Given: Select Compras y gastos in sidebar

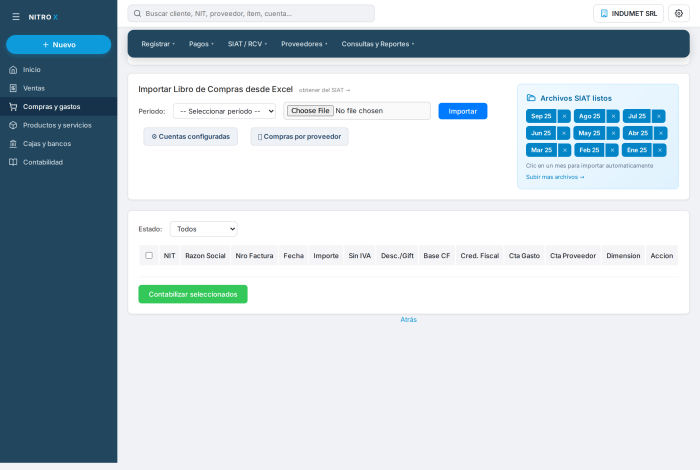Looking at the screenshot, I should [x=58, y=107].
